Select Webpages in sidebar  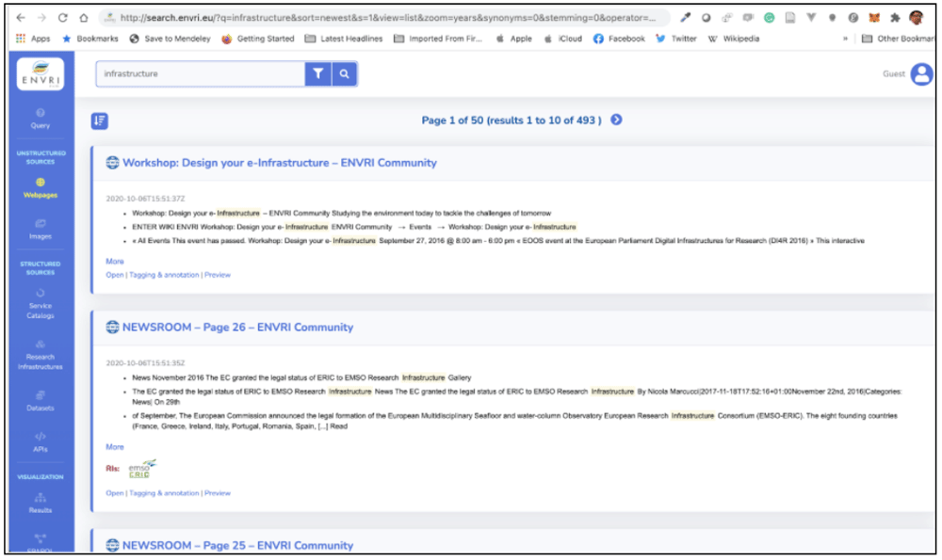(41, 188)
